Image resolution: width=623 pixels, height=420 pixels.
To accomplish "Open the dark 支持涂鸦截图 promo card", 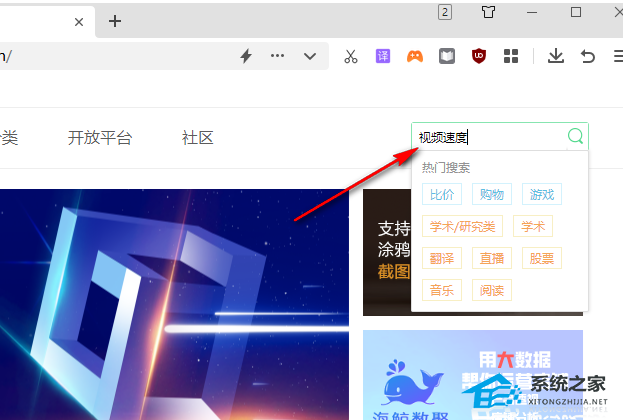I will click(387, 252).
